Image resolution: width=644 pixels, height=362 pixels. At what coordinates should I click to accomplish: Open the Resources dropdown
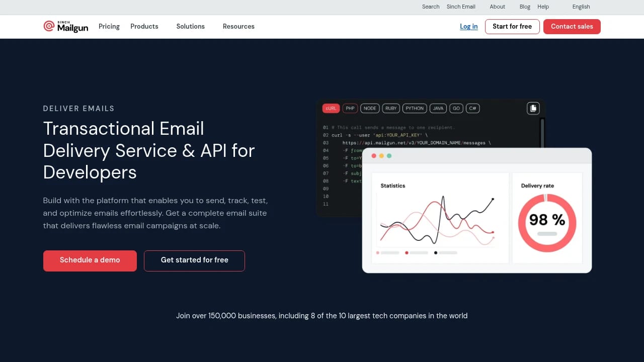coord(238,26)
